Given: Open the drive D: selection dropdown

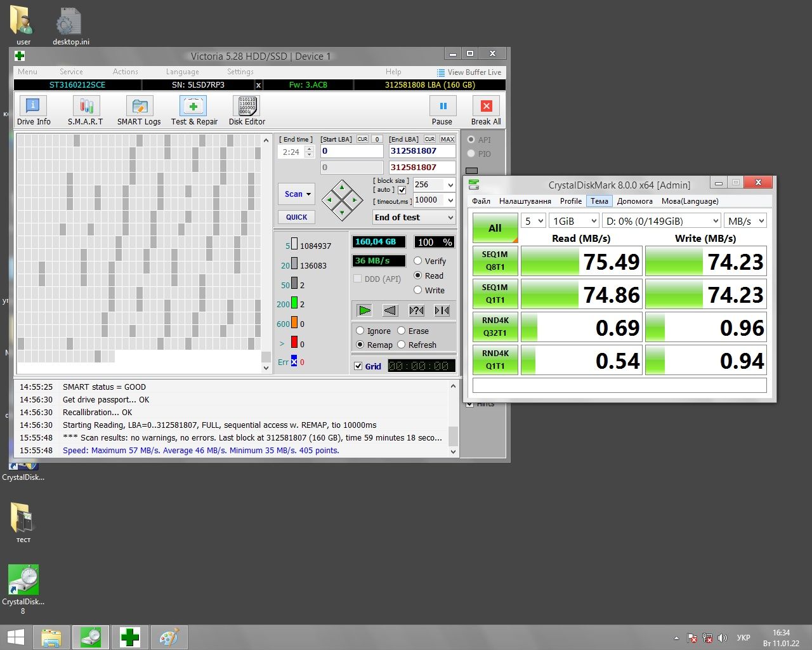Looking at the screenshot, I should 662,221.
